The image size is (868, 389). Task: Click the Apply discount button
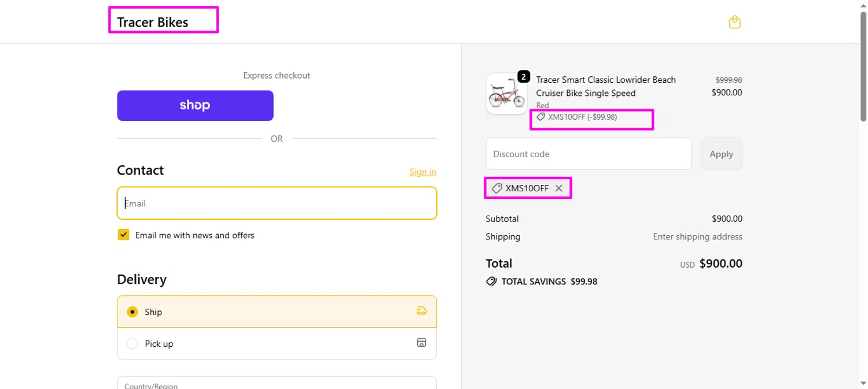(x=721, y=154)
